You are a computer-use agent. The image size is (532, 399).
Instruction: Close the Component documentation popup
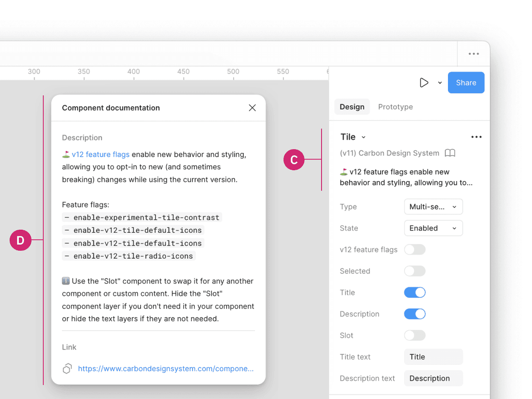(252, 108)
